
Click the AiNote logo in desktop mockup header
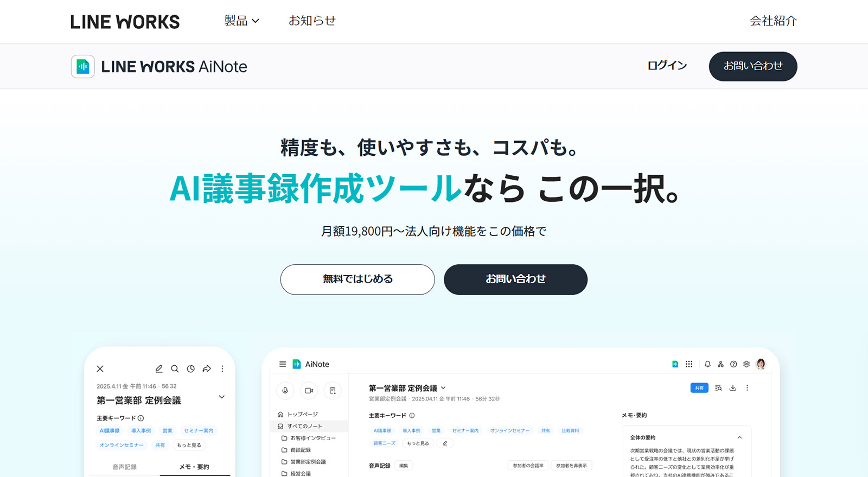311,364
